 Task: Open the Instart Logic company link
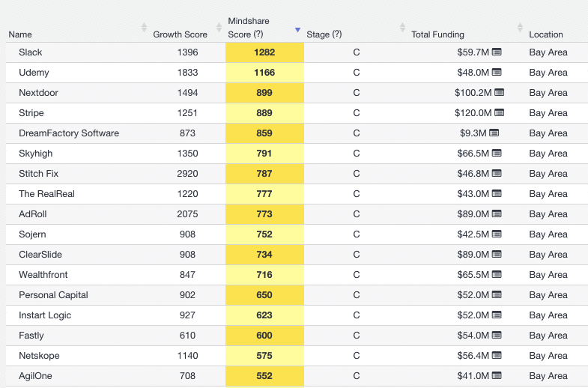45,315
